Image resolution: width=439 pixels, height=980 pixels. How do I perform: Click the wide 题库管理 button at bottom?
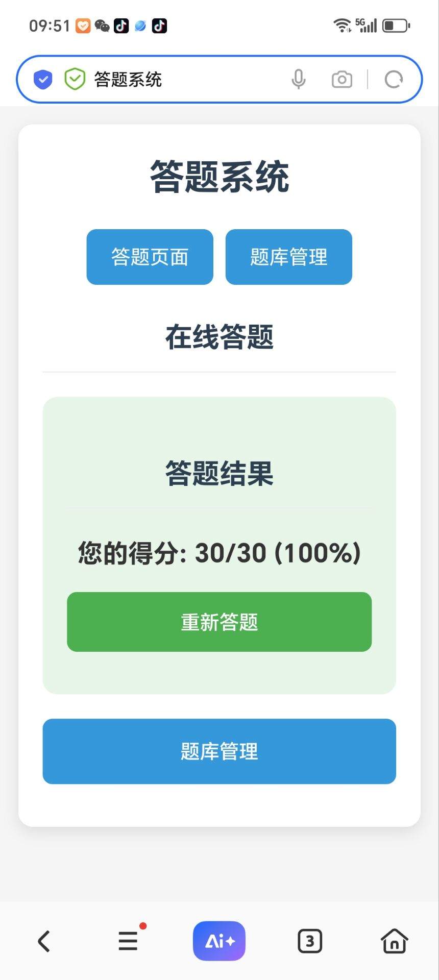click(x=219, y=751)
